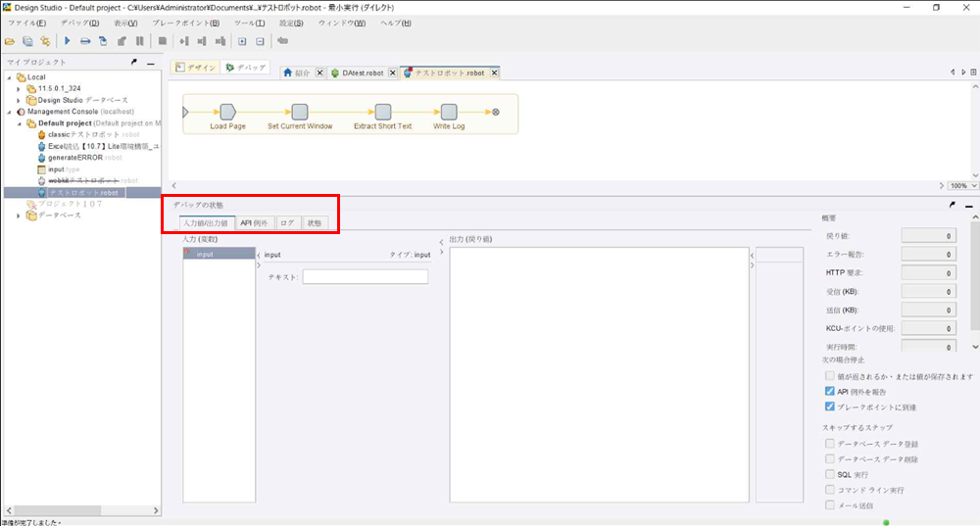Click the Extract Short Text step node
980x526 pixels.
[383, 112]
